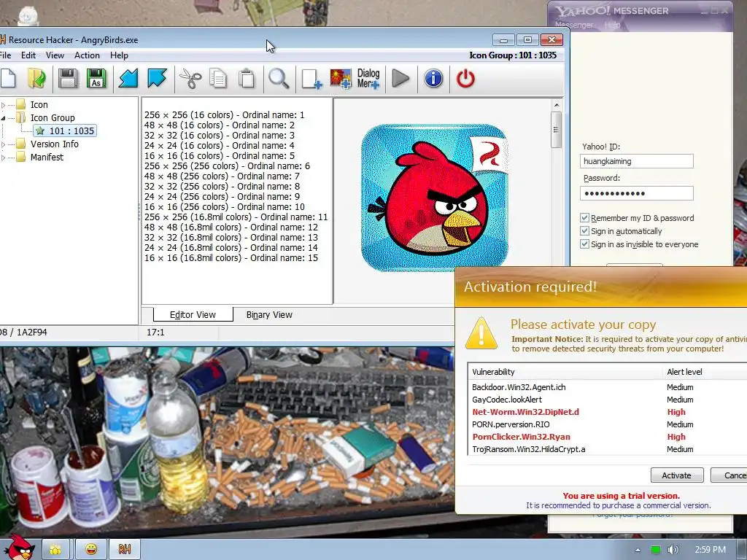This screenshot has width=747, height=560.
Task: Toggle Remember my ID & password checkbox
Action: coord(584,218)
